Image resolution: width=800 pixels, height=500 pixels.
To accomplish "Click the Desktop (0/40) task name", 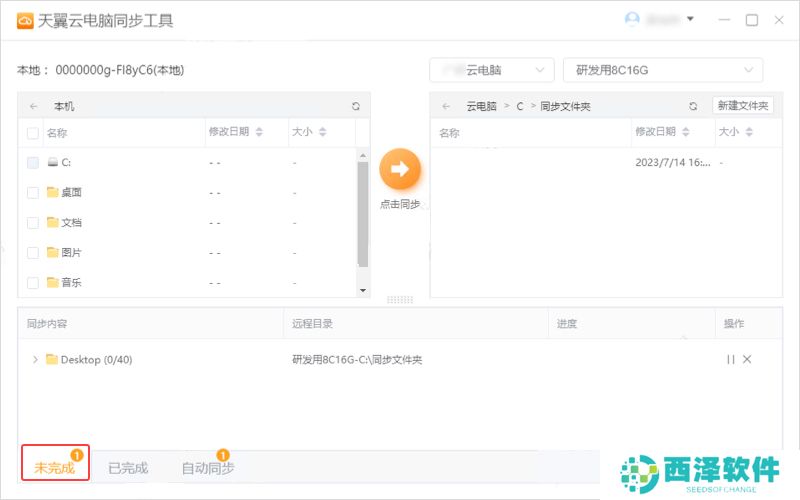I will point(96,360).
